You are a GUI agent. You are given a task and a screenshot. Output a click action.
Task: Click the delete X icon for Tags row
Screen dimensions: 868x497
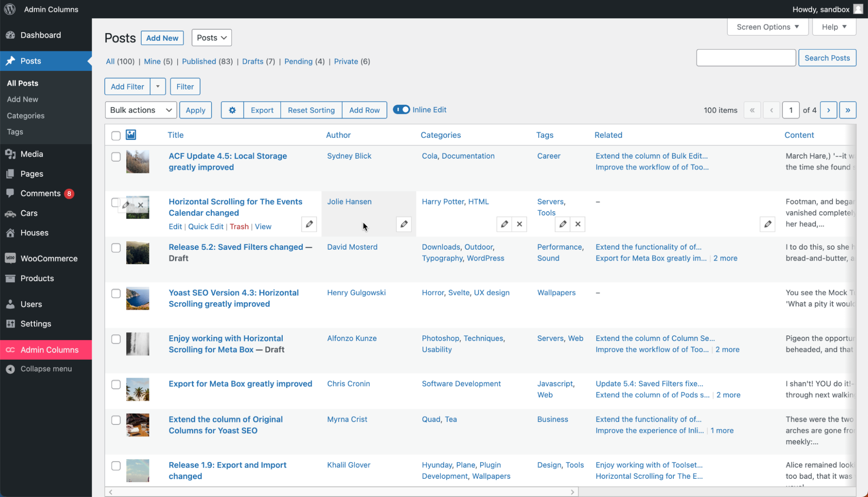(578, 224)
